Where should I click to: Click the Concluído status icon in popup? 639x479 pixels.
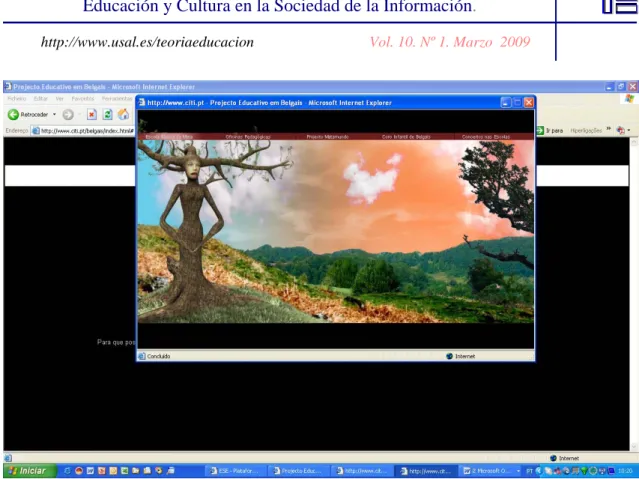[142, 356]
